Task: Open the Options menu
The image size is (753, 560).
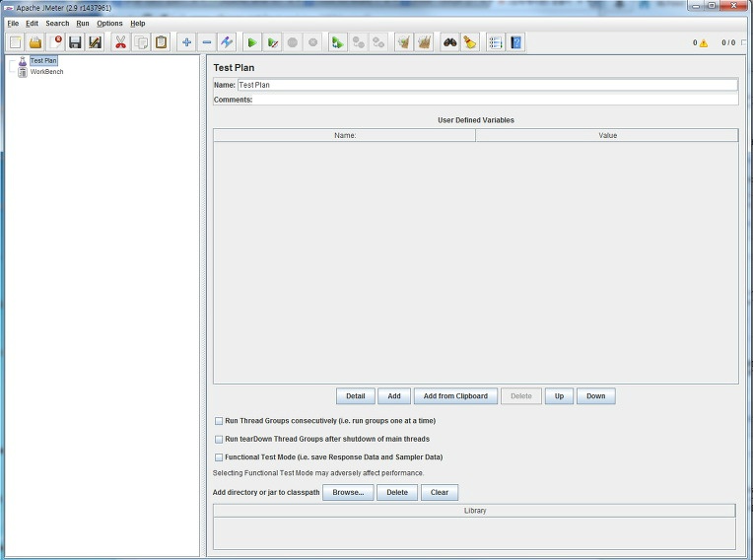Action: point(109,24)
